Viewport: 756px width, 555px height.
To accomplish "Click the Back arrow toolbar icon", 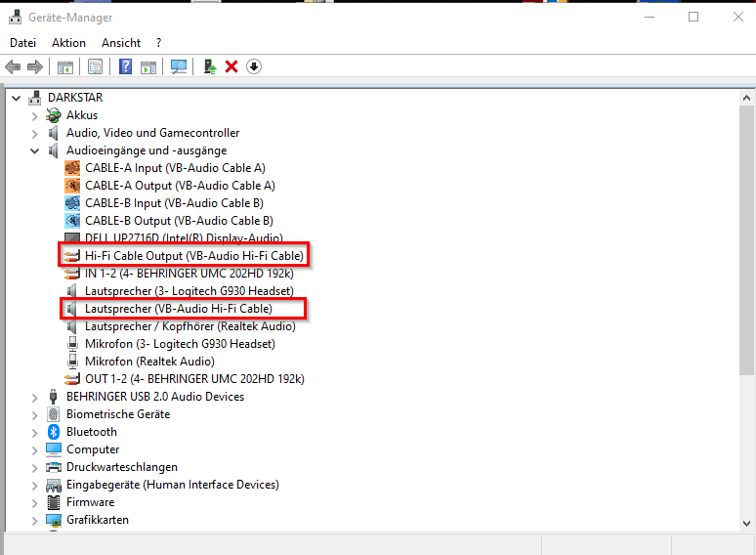I will coord(13,66).
